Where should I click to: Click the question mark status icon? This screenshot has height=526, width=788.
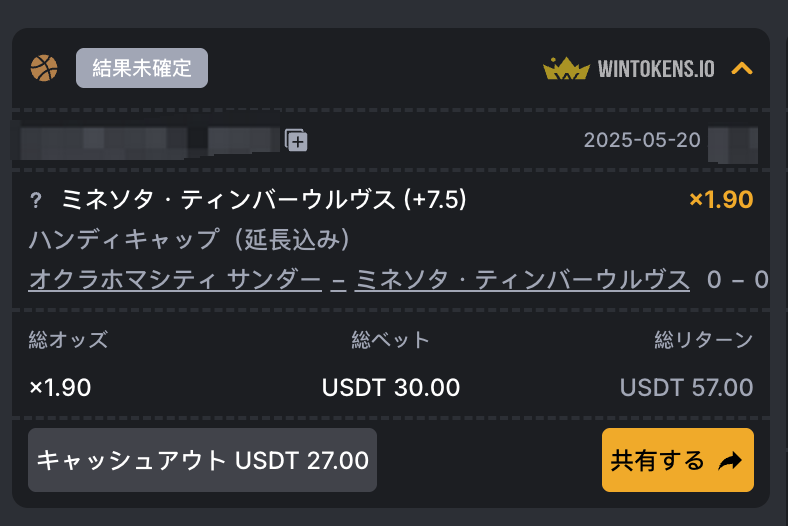coord(36,200)
